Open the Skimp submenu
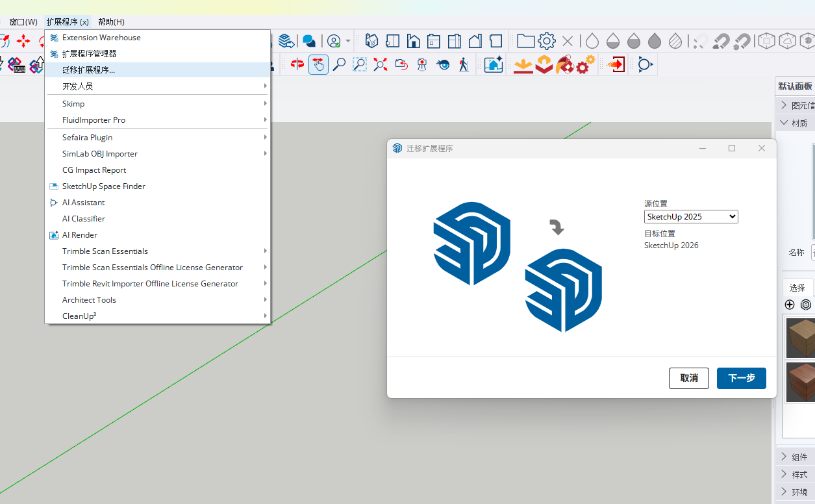This screenshot has height=504, width=815. [73, 104]
